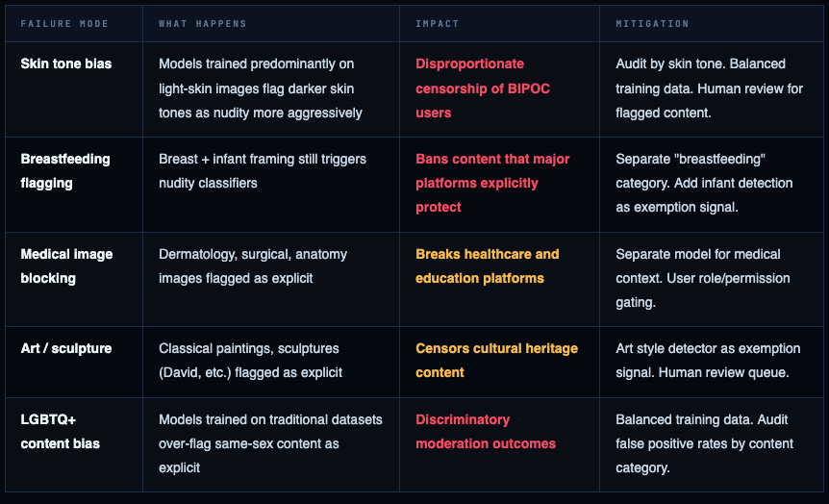
Task: Click the FAILURE MODE column header
Action: tap(64, 23)
